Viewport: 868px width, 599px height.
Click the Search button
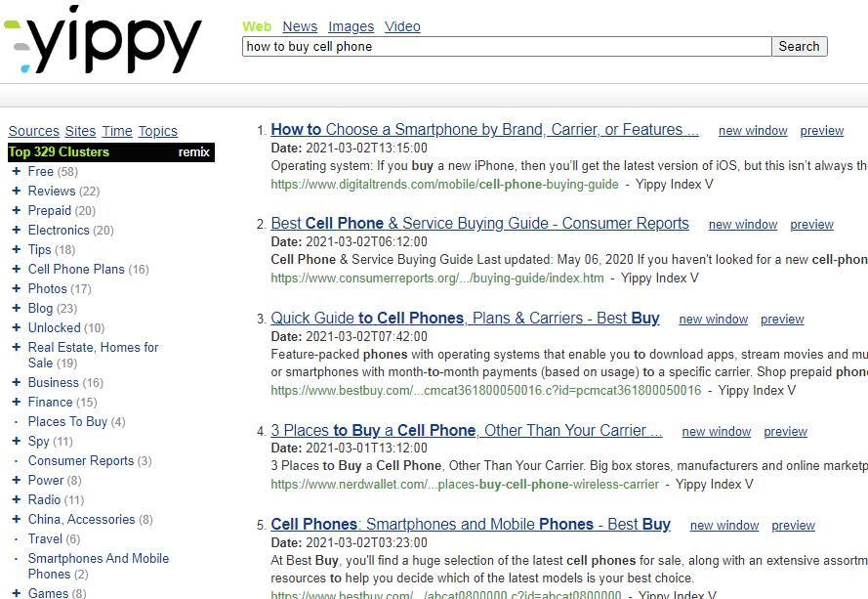pos(799,46)
